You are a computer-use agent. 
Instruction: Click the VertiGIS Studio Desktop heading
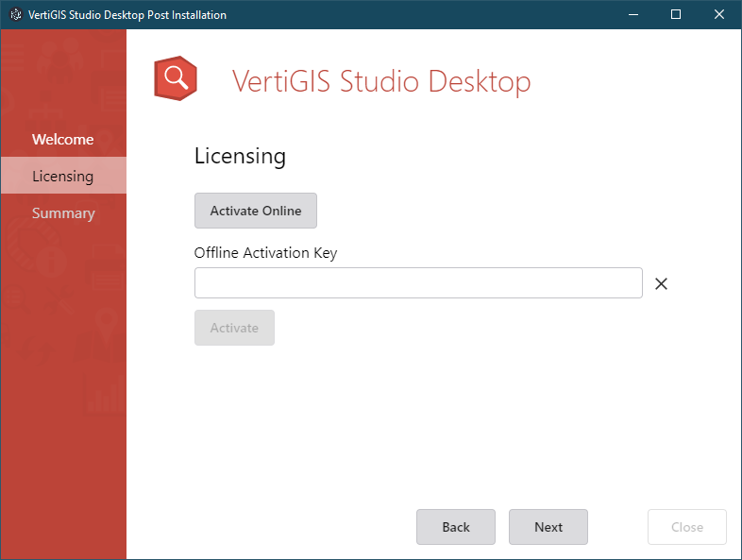(x=381, y=81)
